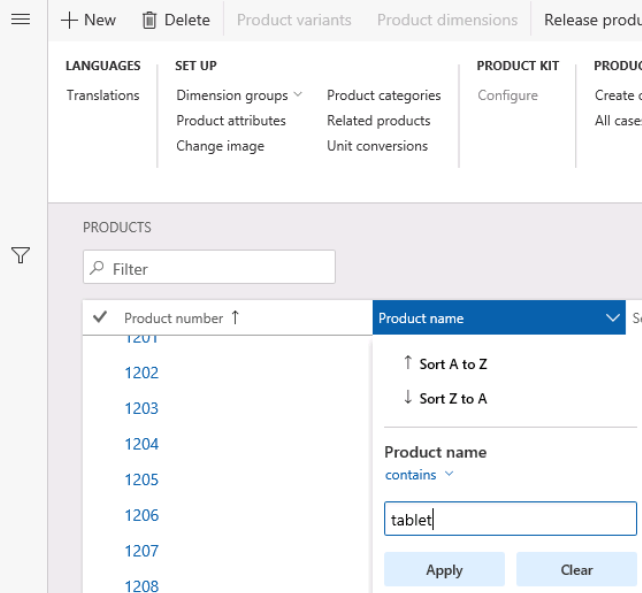Click the Translations option under Languages

(103, 95)
